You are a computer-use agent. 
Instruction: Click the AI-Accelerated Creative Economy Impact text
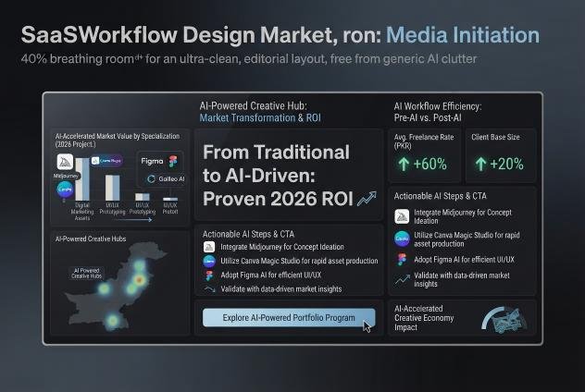coord(424,318)
